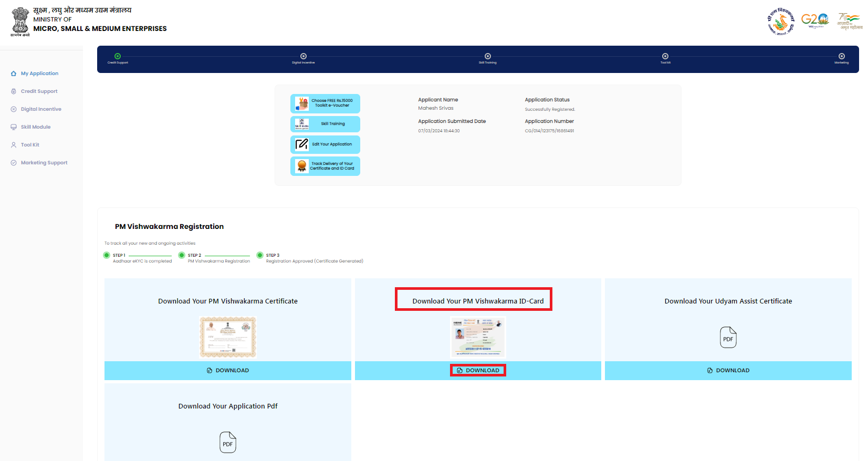Click the Digital Incentive sidebar icon
This screenshot has width=868, height=461.
(x=14, y=109)
